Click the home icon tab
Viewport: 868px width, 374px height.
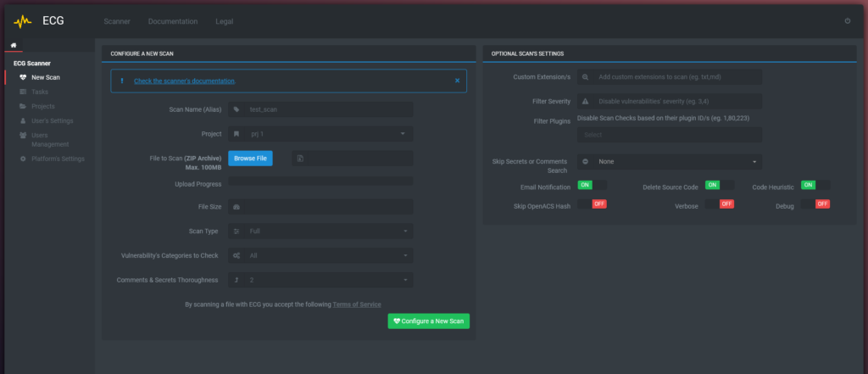(14, 45)
